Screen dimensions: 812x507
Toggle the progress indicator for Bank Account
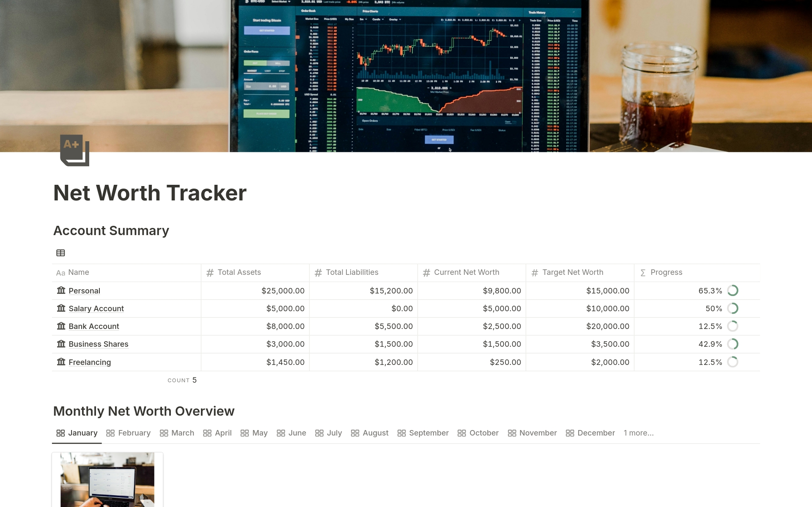coord(735,326)
